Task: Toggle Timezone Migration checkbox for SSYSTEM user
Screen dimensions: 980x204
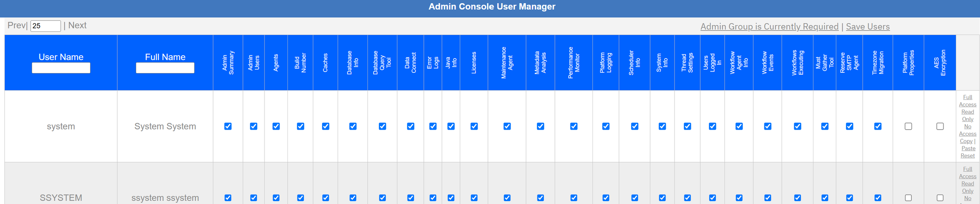Action: pos(878,198)
